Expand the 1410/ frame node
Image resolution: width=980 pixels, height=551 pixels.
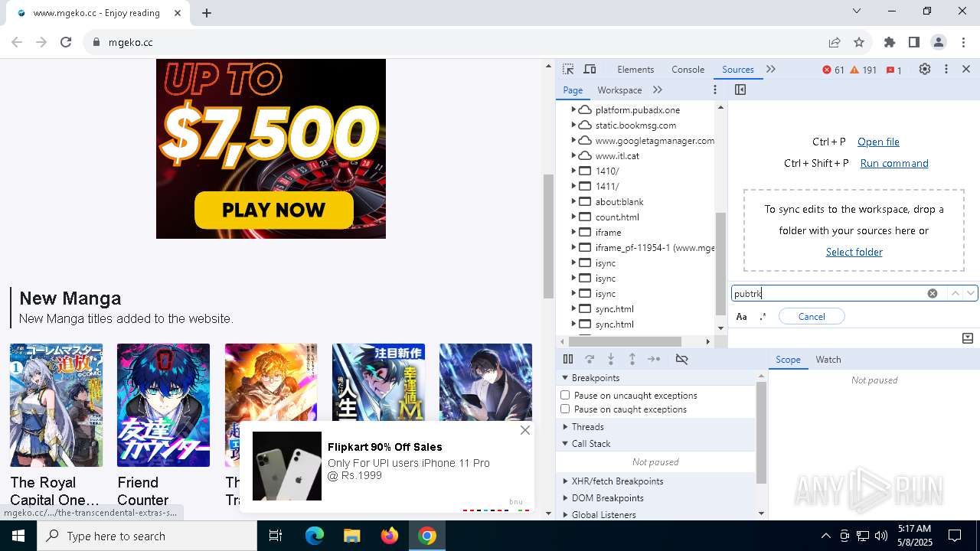click(573, 171)
